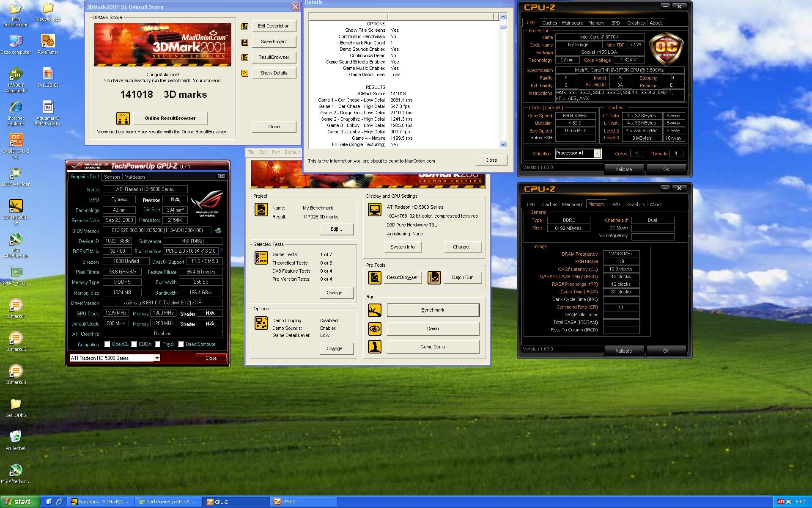Switch to Validation tab in GPU-Z
Viewport: 812px width, 508px height.
[x=135, y=177]
